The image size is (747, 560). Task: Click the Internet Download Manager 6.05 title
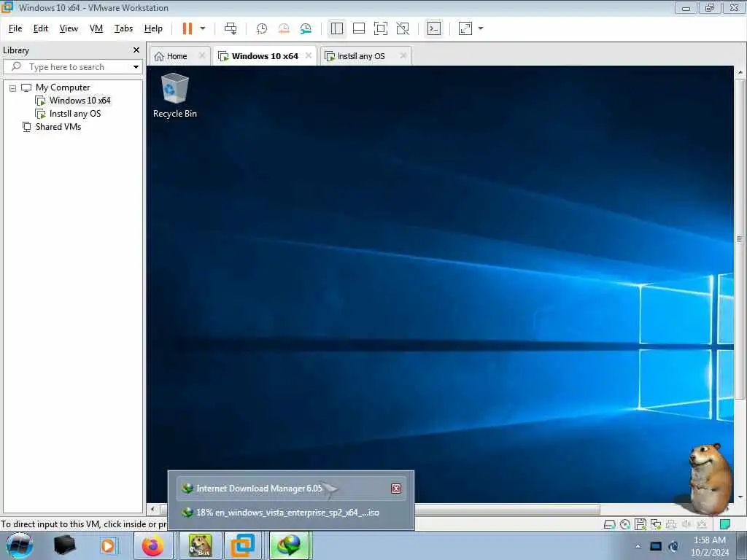[259, 489]
